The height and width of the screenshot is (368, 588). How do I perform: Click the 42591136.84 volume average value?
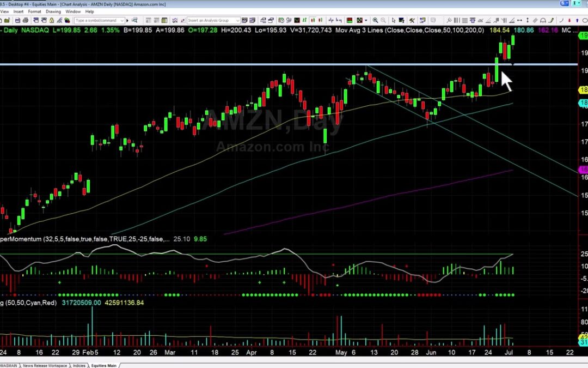[124, 303]
